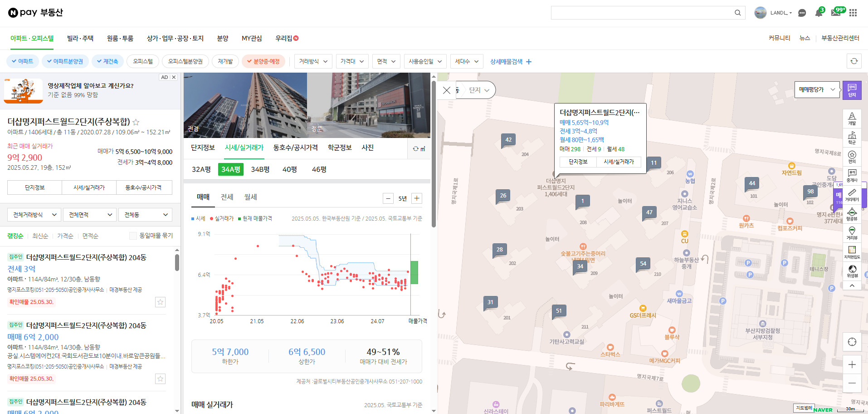Open the 가격대 price range dropdown
This screenshot has width=868, height=414.
[x=352, y=61]
